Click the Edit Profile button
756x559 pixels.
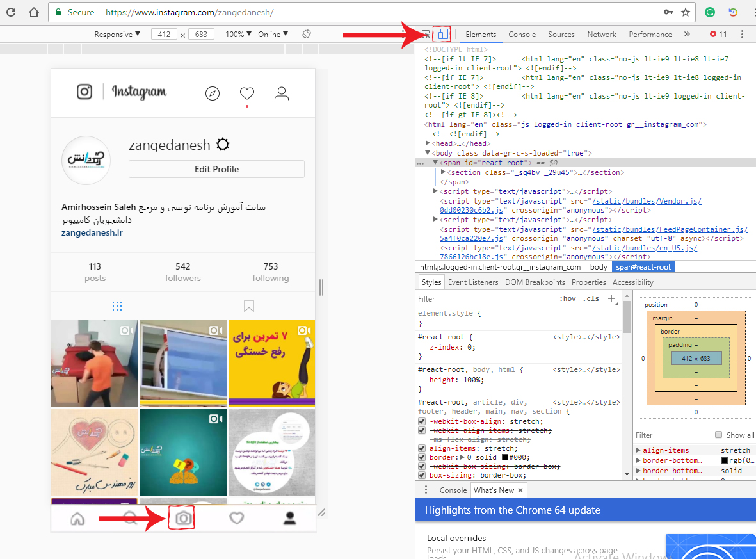point(216,169)
